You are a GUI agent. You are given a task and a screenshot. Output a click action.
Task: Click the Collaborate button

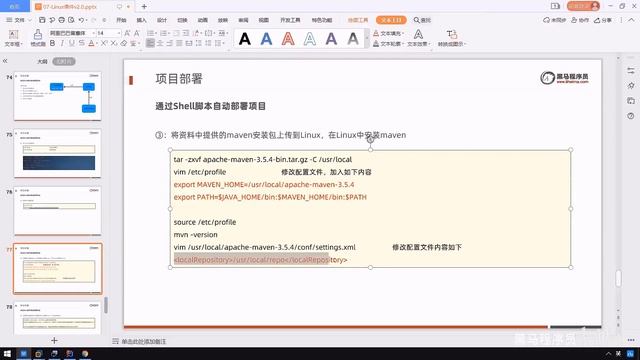click(x=580, y=20)
